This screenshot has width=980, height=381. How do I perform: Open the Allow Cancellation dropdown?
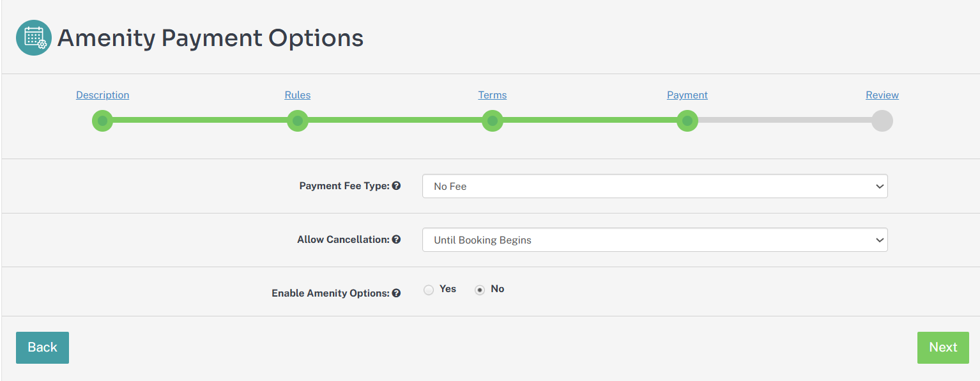pyautogui.click(x=655, y=240)
